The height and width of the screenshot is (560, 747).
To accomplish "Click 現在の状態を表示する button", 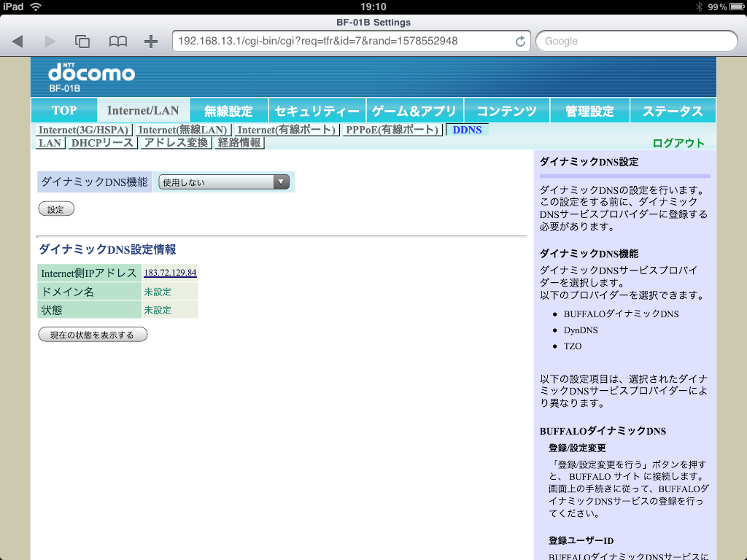I will (93, 335).
